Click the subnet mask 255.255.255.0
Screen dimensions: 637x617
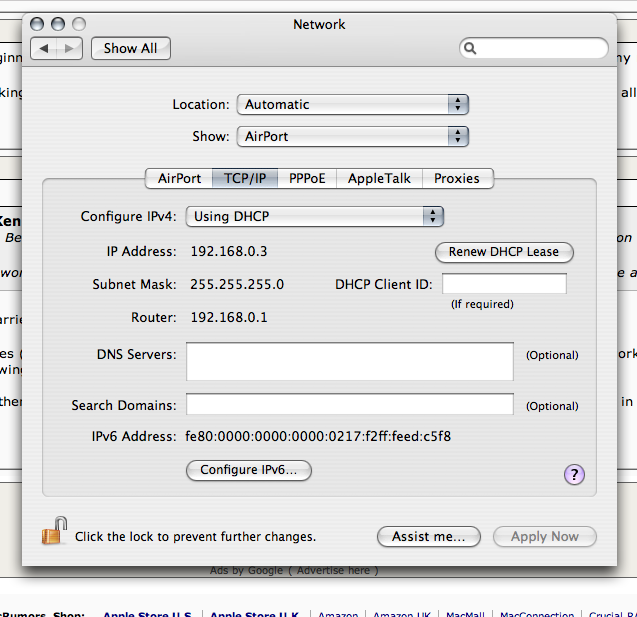tap(237, 284)
